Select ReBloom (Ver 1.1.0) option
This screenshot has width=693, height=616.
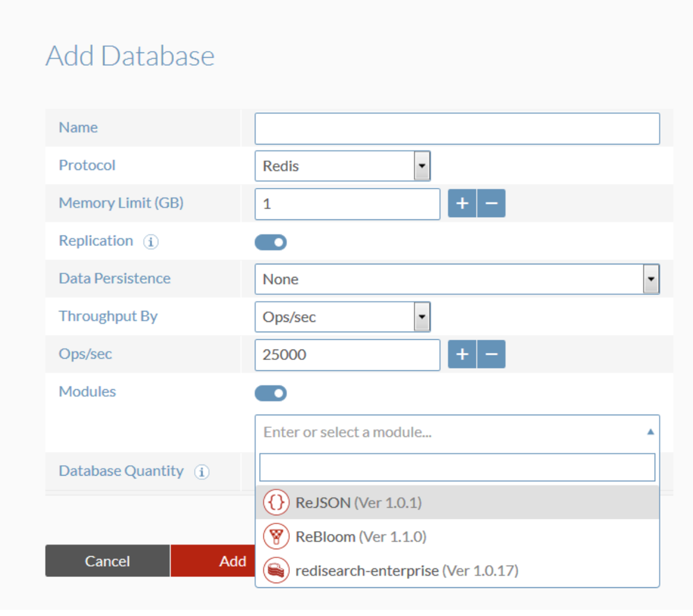360,537
